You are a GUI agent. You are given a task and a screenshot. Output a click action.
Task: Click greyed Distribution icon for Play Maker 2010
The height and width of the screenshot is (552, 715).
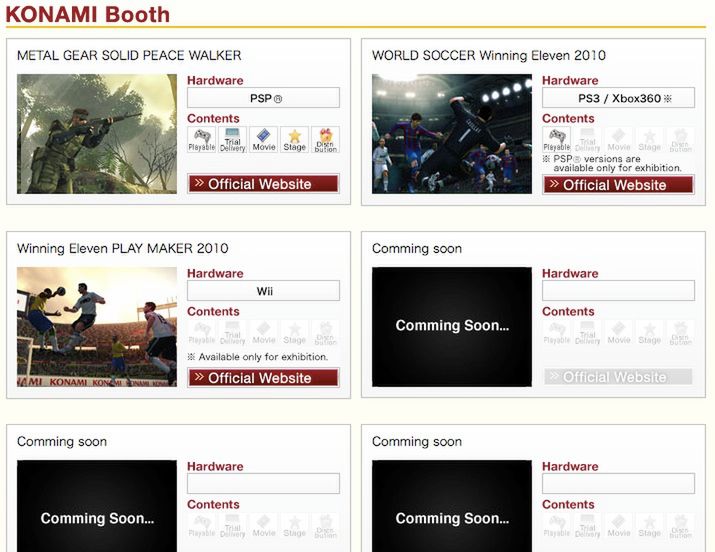326,333
